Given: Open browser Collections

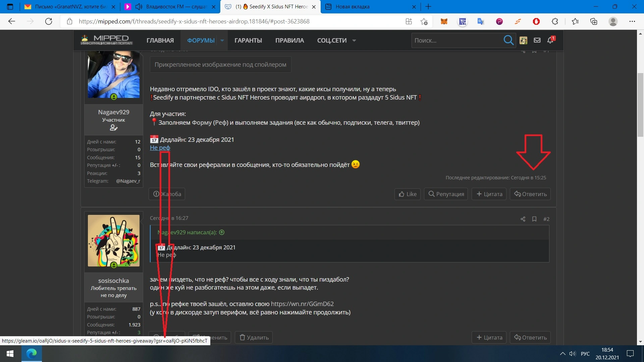Looking at the screenshot, I should tap(594, 21).
